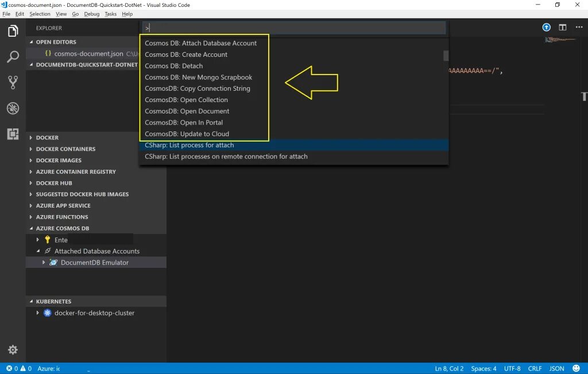Image resolution: width=588 pixels, height=374 pixels.
Task: Click JSON language mode selector
Action: pos(556,368)
